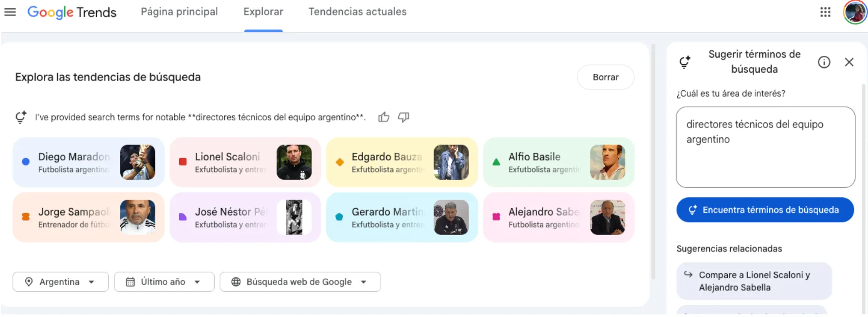Select the Jorge Sampaoli term card

88,217
